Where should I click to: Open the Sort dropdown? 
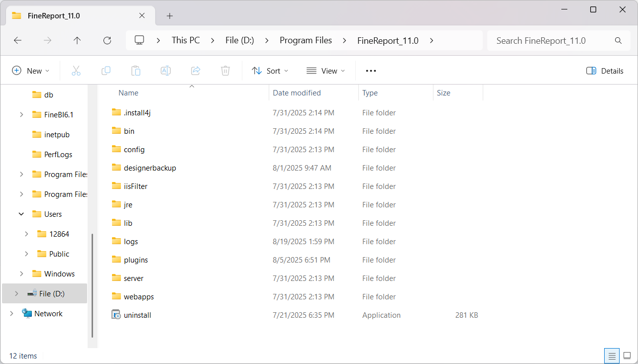tap(270, 71)
